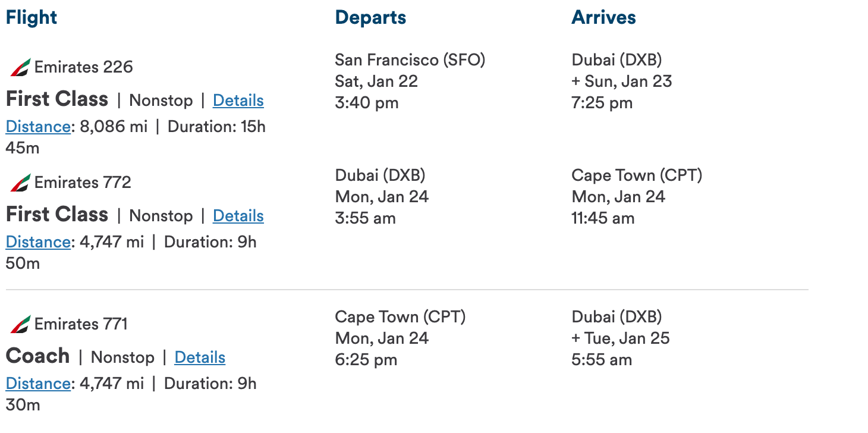Click the 5:55 am arrival time

click(602, 360)
